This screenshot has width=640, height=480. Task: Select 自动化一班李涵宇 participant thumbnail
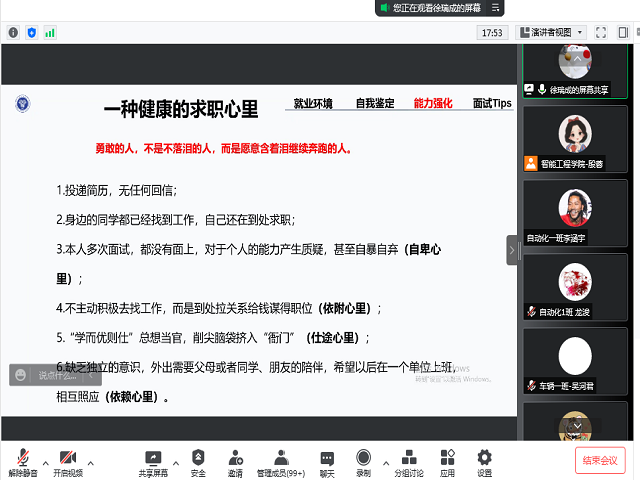point(575,215)
